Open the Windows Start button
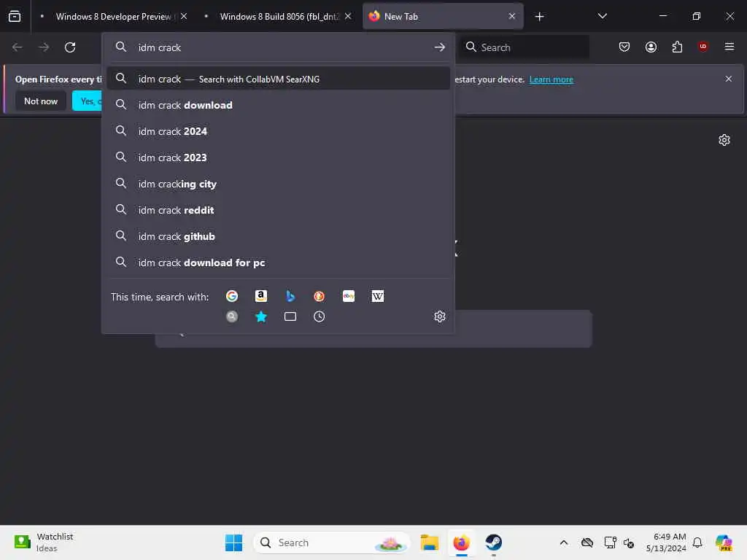747x560 pixels. point(233,542)
